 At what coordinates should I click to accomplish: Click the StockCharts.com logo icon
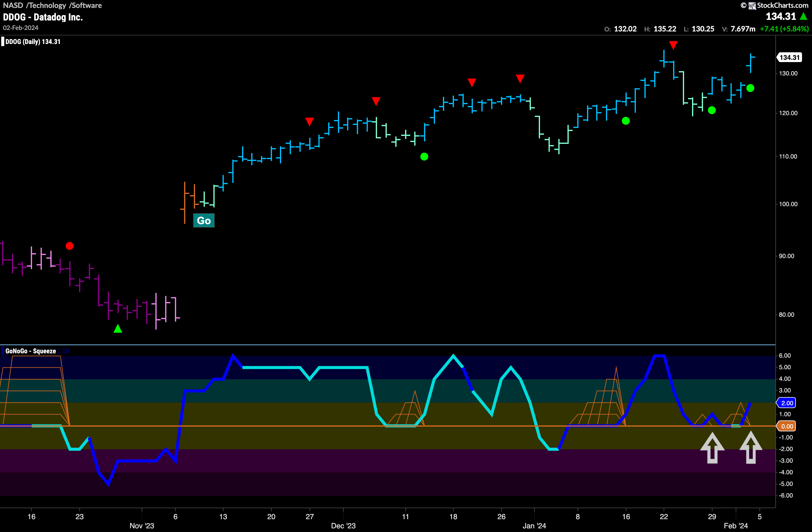coord(752,5)
